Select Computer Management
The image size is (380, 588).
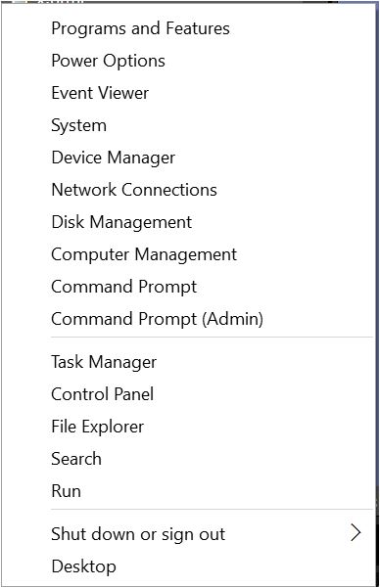(144, 254)
